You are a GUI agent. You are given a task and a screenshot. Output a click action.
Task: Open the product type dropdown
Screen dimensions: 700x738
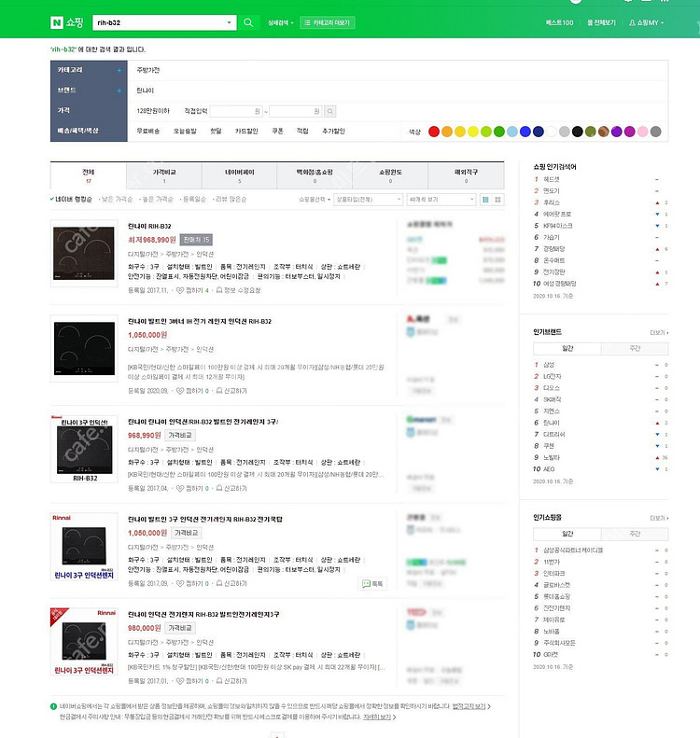368,200
